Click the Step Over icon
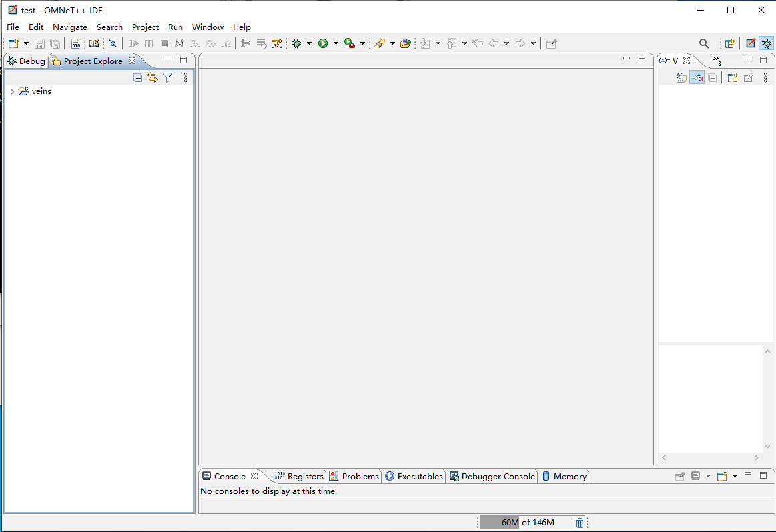The width and height of the screenshot is (776, 532). (x=211, y=43)
